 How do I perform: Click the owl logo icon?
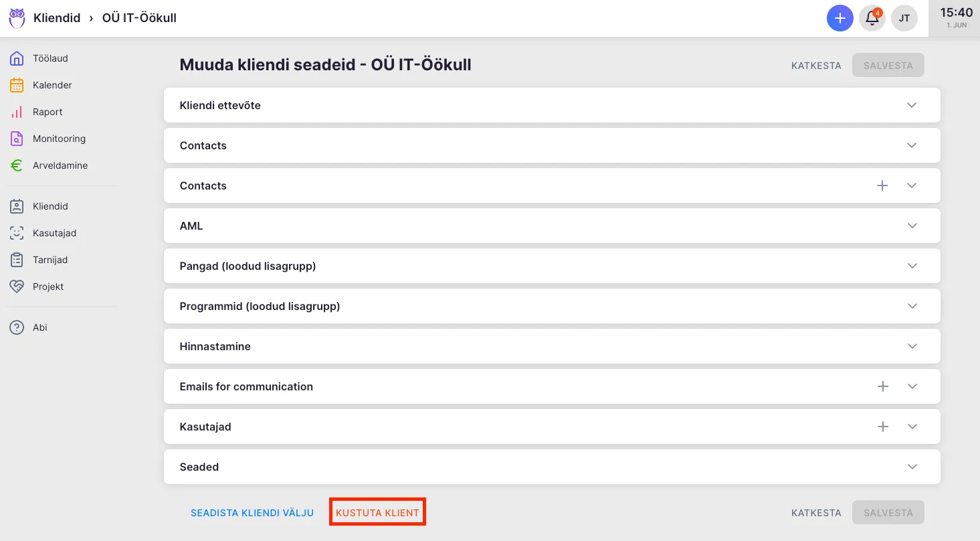(x=17, y=18)
